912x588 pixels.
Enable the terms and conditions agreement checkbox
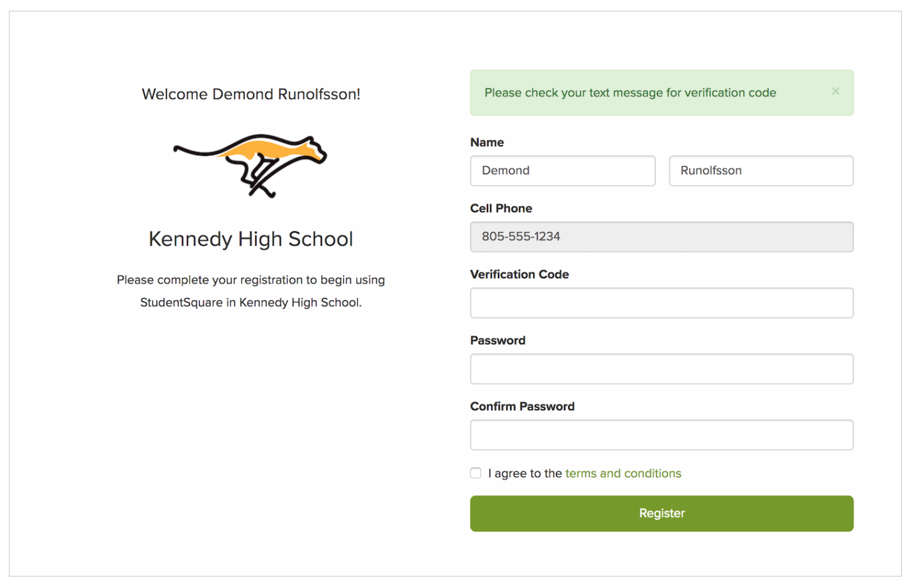point(475,473)
